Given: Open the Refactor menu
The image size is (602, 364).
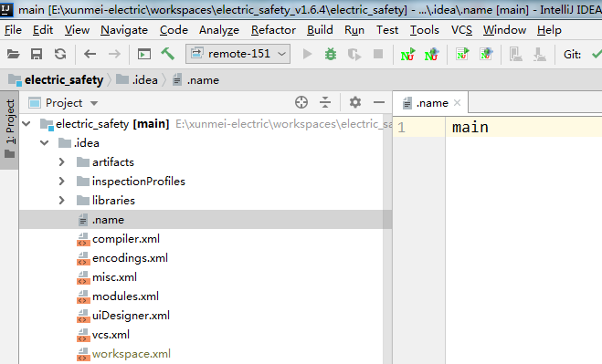Looking at the screenshot, I should tap(273, 30).
